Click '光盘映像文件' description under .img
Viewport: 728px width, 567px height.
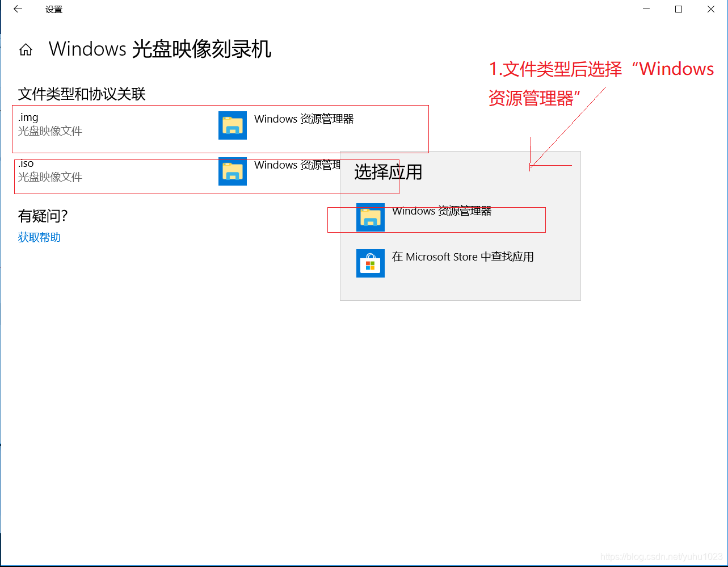(x=50, y=131)
